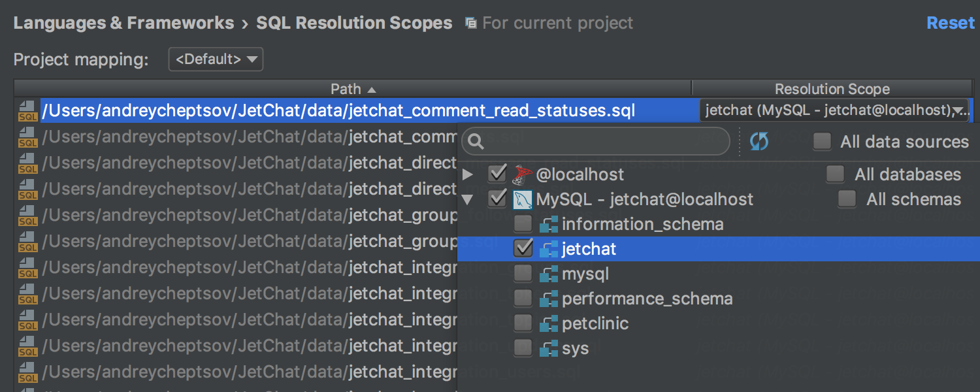Click the sys schema icon

tap(548, 348)
